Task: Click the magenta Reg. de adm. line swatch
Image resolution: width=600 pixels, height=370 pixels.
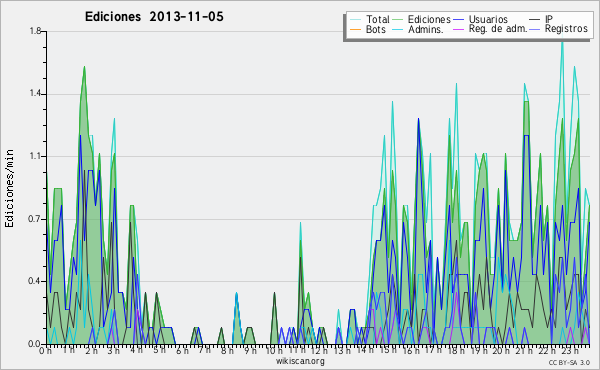Action: pyautogui.click(x=458, y=29)
